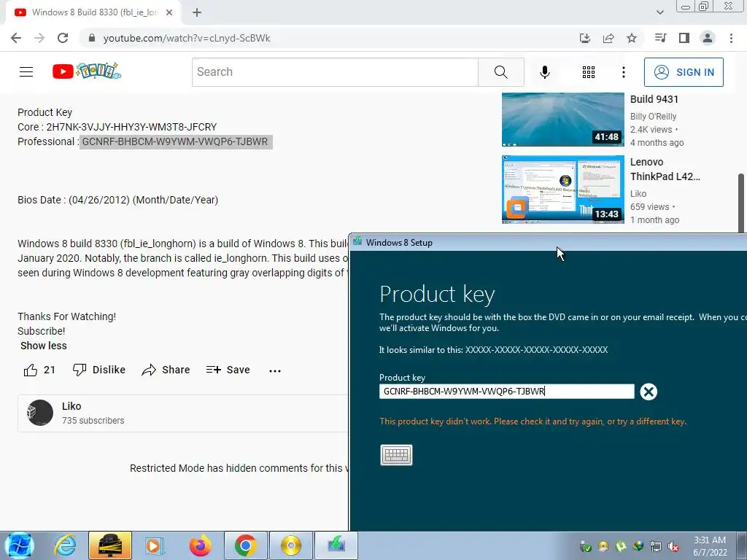
Task: Click the Dislike button
Action: (x=99, y=370)
